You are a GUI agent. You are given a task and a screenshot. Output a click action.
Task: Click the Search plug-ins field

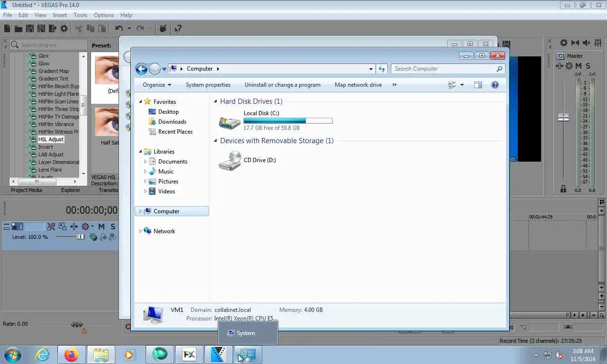click(x=48, y=45)
